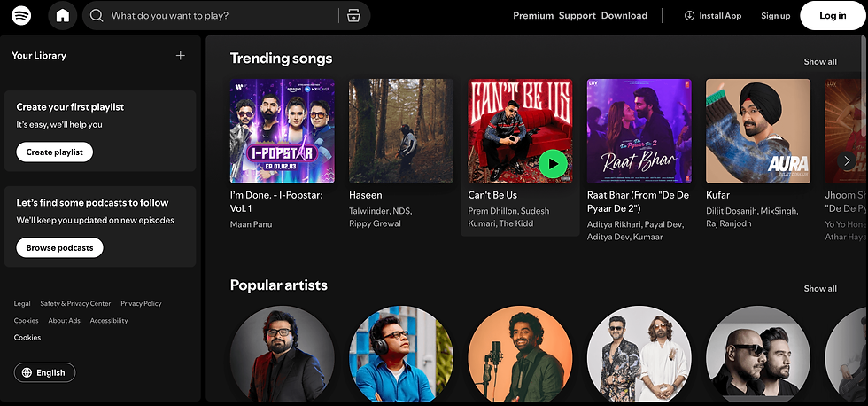Open artist with microphone on orange background
This screenshot has width=868, height=406.
(521, 355)
